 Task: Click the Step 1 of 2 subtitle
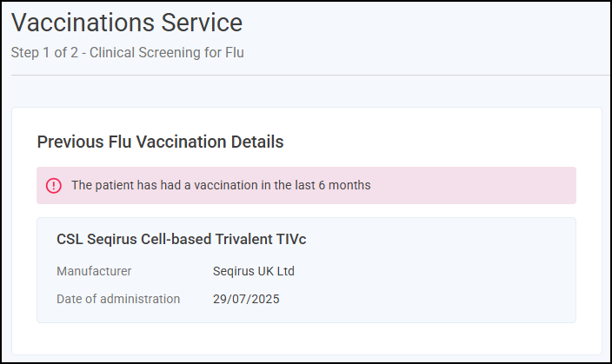[127, 52]
